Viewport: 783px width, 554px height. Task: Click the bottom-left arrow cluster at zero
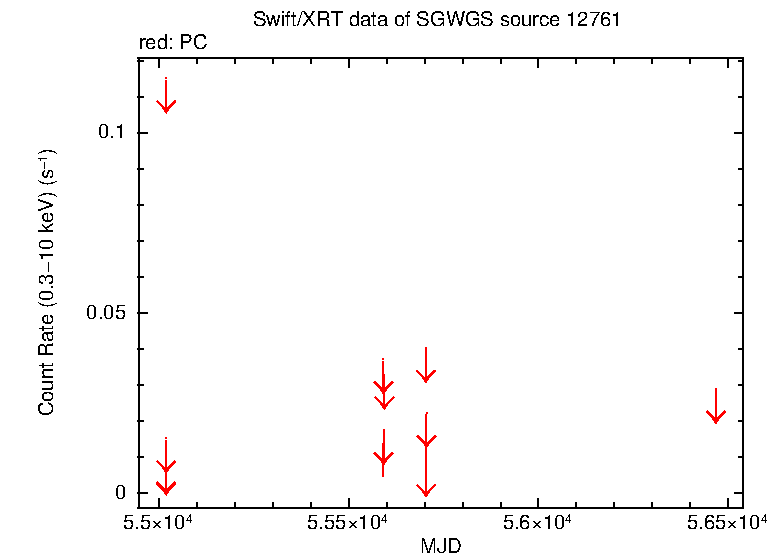click(166, 486)
